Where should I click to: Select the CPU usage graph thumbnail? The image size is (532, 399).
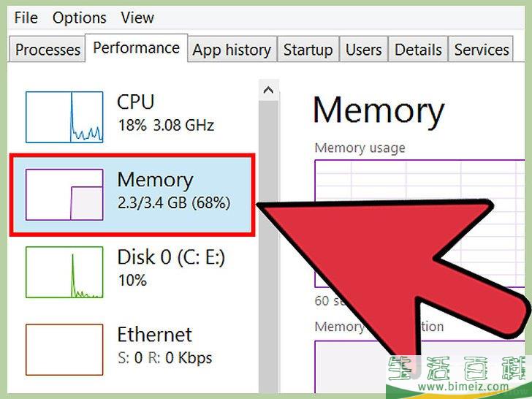[x=64, y=117]
